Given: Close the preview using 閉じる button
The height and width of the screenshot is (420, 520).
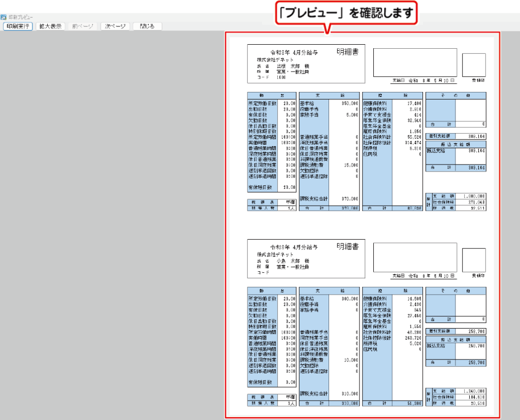Looking at the screenshot, I should pyautogui.click(x=147, y=26).
